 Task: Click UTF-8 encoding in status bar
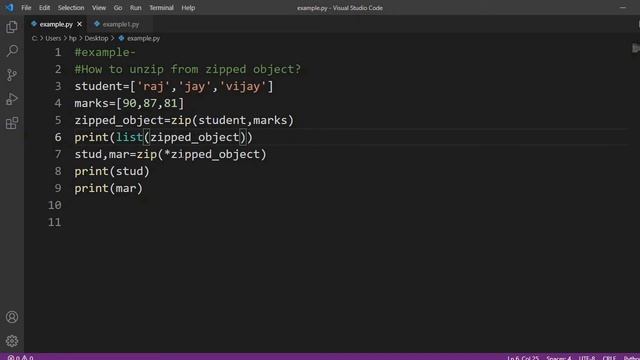[587, 358]
